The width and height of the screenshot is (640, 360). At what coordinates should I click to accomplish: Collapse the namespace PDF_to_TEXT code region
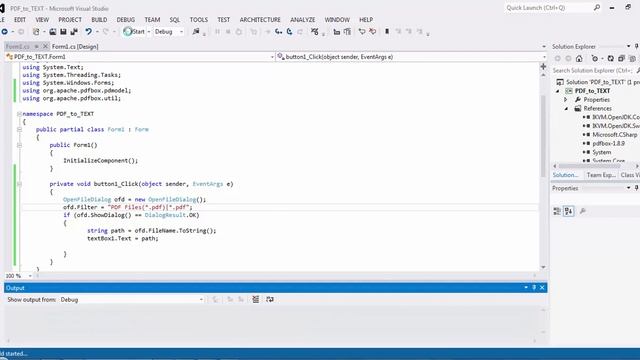click(x=19, y=114)
